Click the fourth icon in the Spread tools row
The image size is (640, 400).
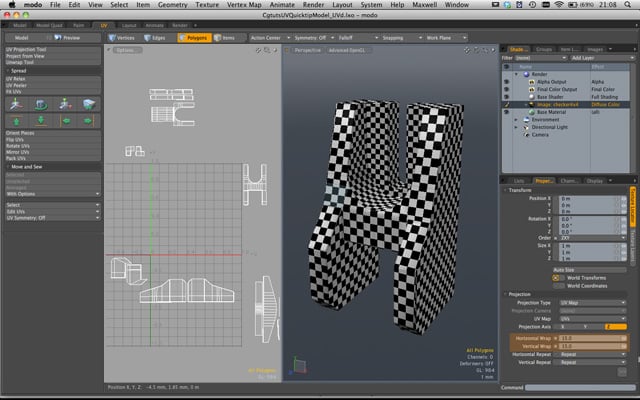pyautogui.click(x=88, y=103)
